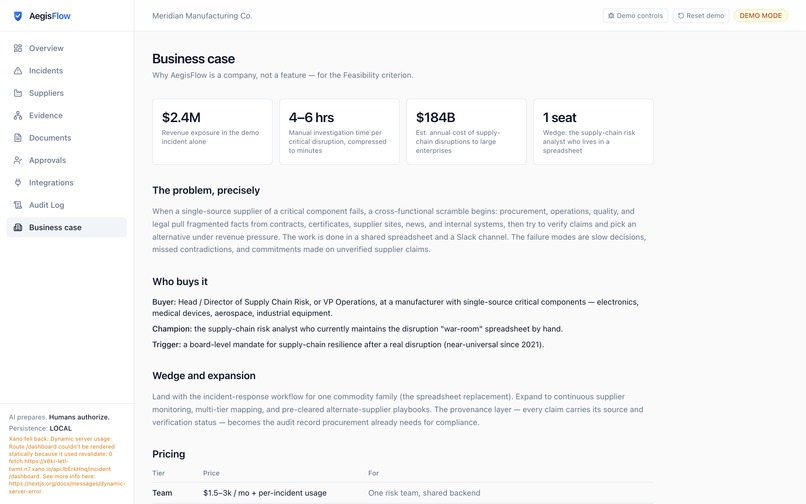This screenshot has height=504, width=806.
Task: Click the nextjs.org docs error link
Action: [67, 487]
